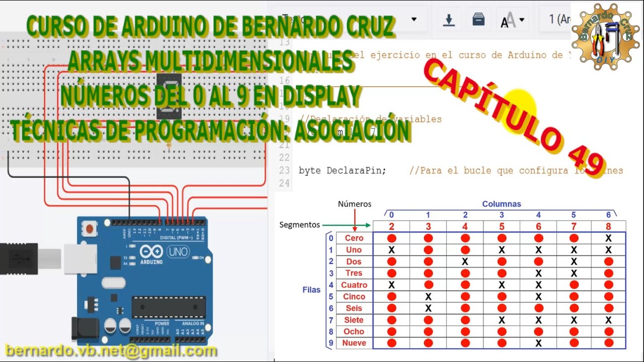Click the 'Segmentos' label
The image size is (644, 362).
tap(300, 225)
